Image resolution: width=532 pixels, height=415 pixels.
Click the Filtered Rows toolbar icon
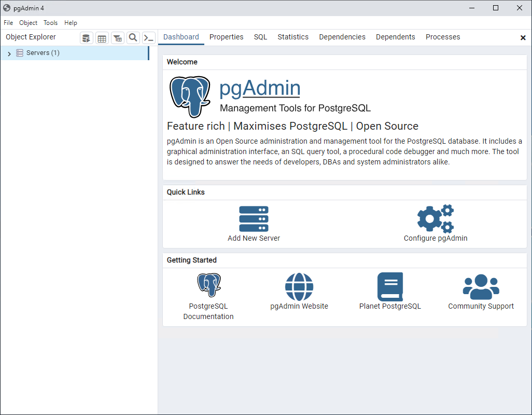click(x=117, y=38)
